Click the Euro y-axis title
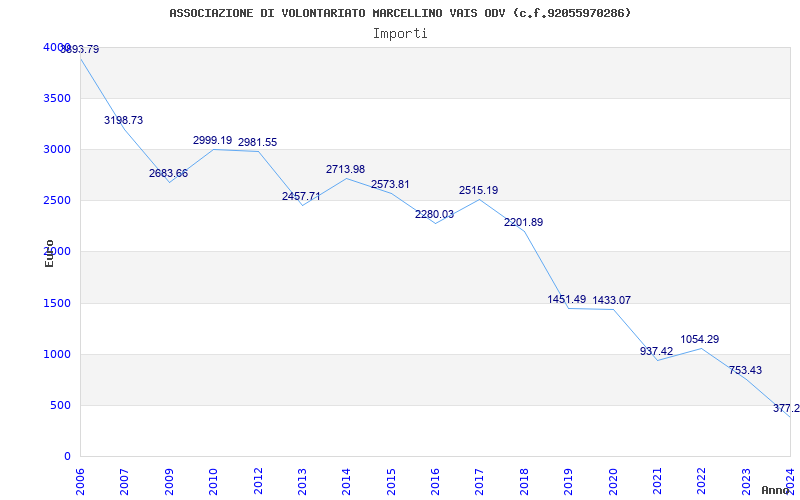800x500 pixels. click(49, 253)
